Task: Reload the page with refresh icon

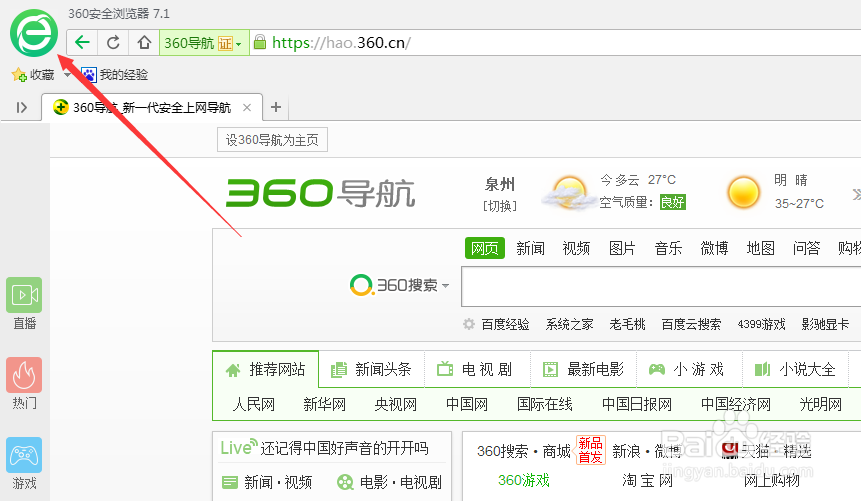Action: (113, 42)
